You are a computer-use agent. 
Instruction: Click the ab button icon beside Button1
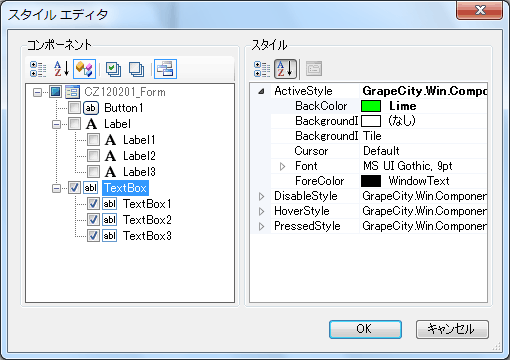pyautogui.click(x=90, y=108)
